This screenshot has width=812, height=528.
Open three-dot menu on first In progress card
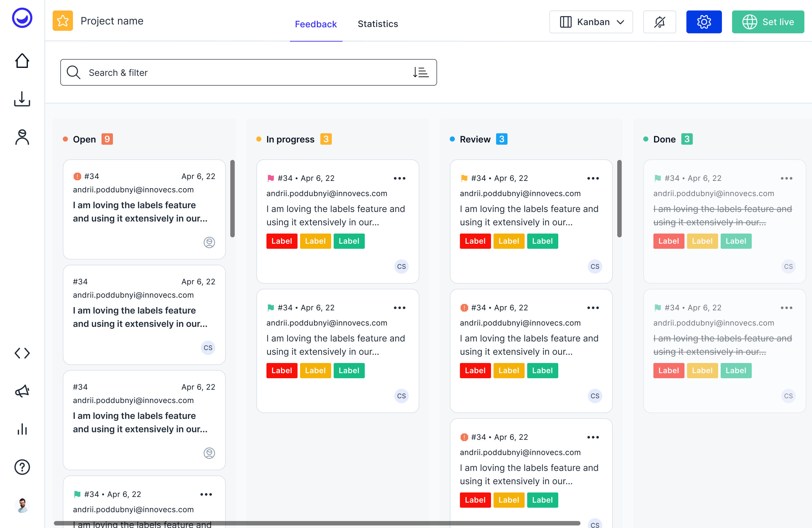point(399,178)
